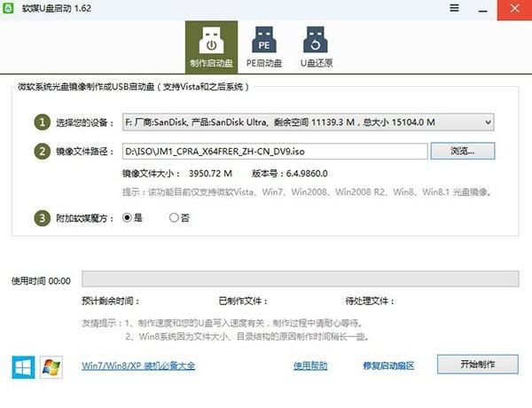Open the SanDisk Ultra device combo box

pos(308,122)
